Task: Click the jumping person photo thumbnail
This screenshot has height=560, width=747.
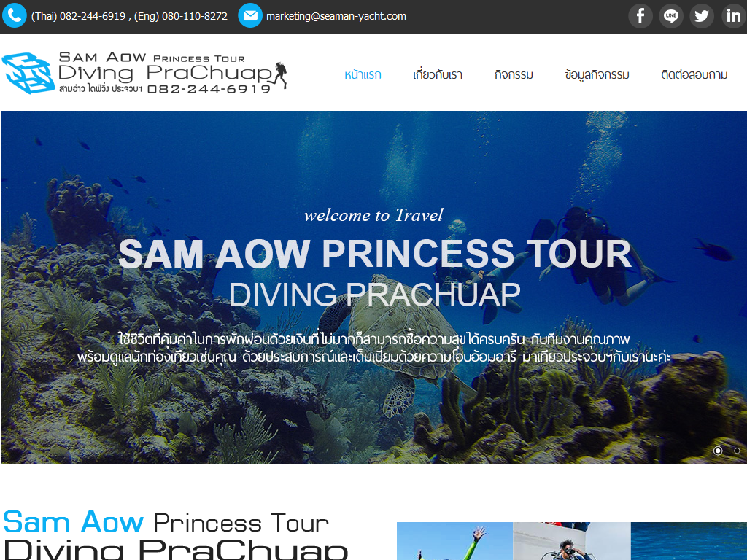Action: coord(454,541)
